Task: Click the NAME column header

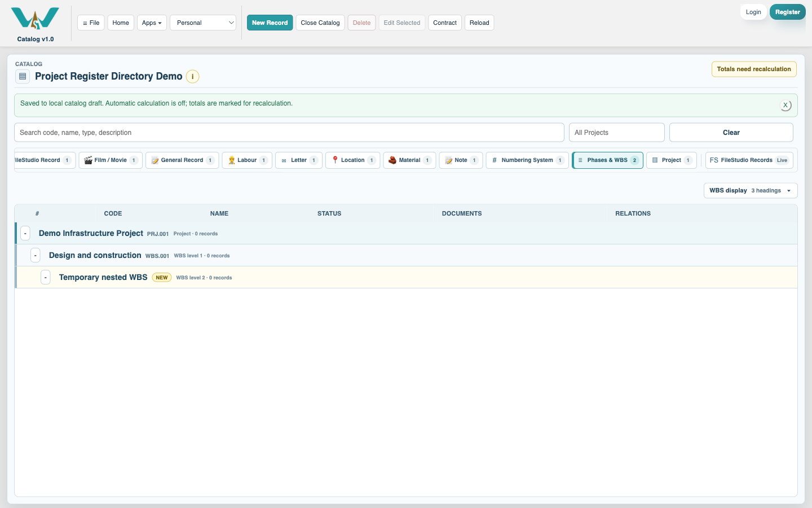Action: pos(219,213)
